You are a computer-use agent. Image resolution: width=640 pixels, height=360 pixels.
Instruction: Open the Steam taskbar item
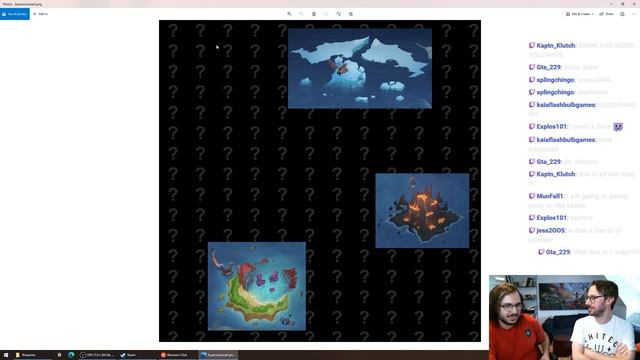tap(137, 355)
